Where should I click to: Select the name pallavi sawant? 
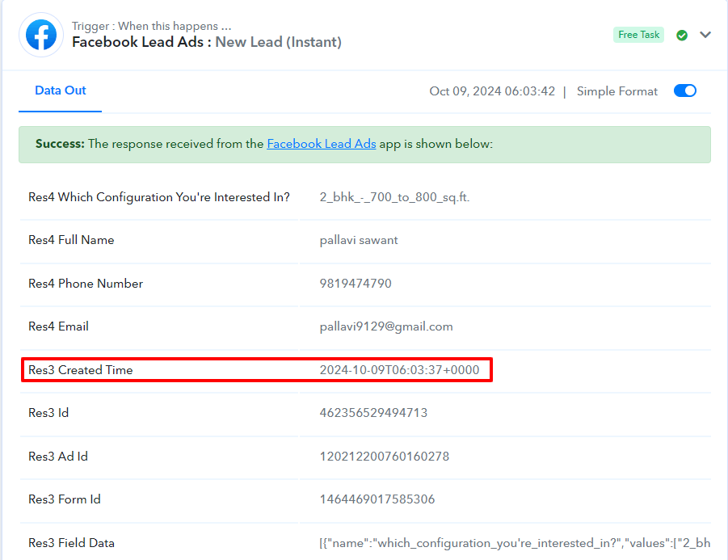click(x=359, y=240)
